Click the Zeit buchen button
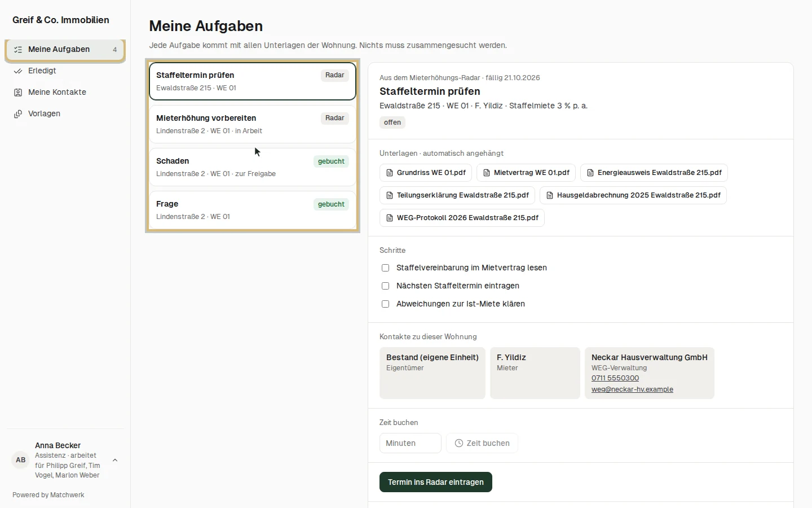This screenshot has height=508, width=812. (482, 443)
